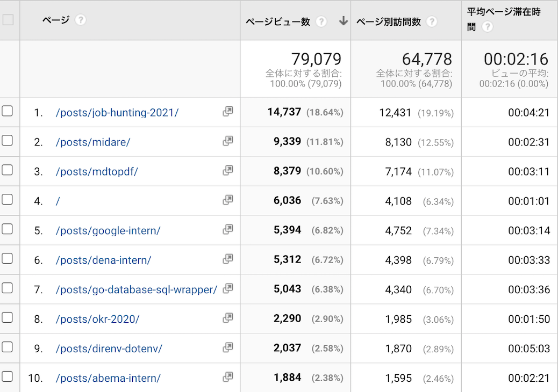Open /posts/job-hunting-2021/ in new window icon
This screenshot has height=392, width=558.
tap(228, 112)
